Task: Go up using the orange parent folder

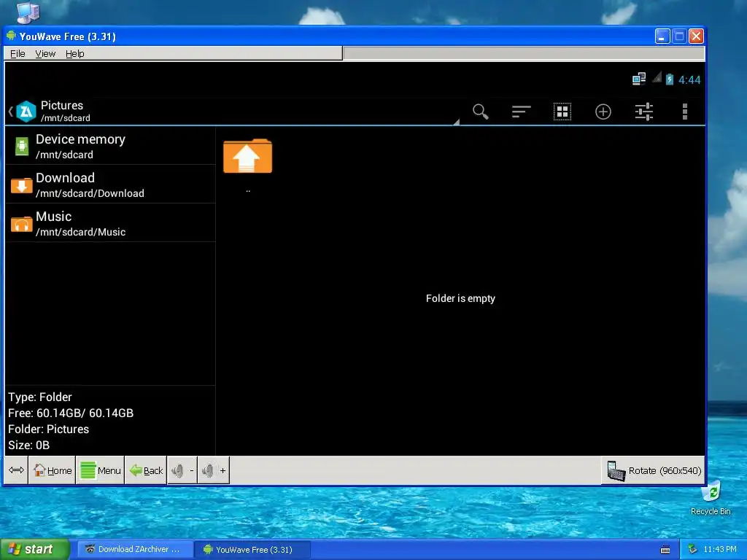Action: [248, 156]
